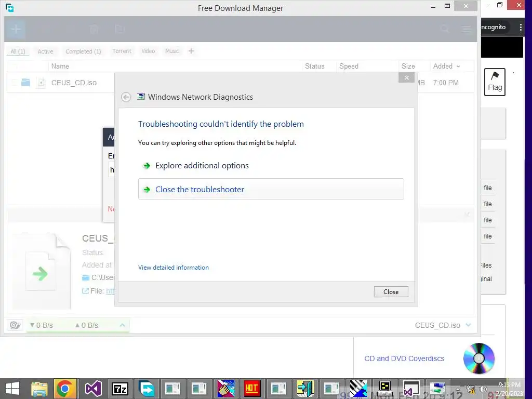Screen dimensions: 532x399
Task: Add a new tag with the plus beside Music
Action: [x=191, y=51]
